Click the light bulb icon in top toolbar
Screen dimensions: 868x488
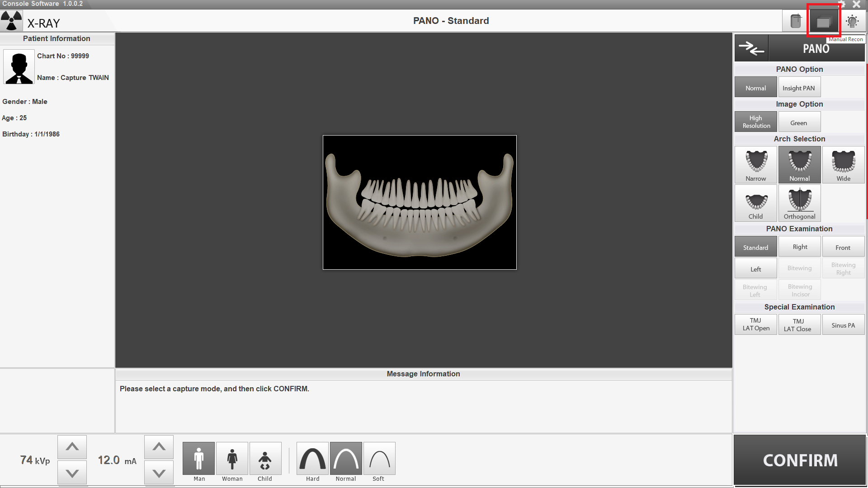(852, 21)
